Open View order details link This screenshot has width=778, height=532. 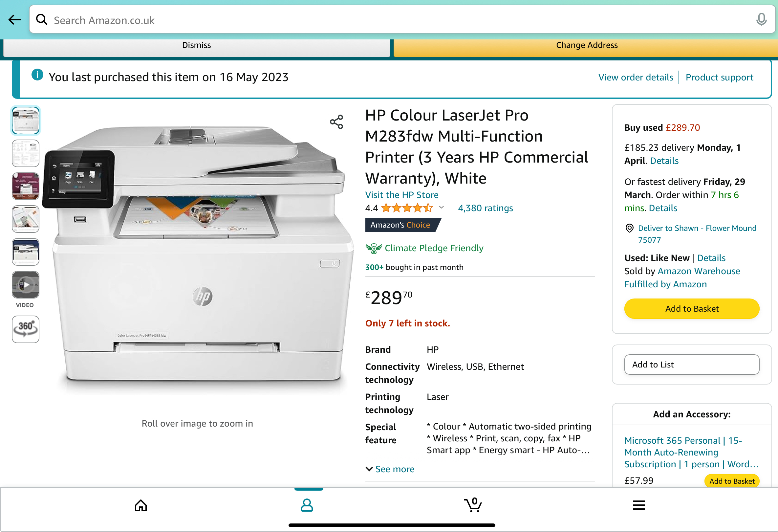[x=636, y=78]
